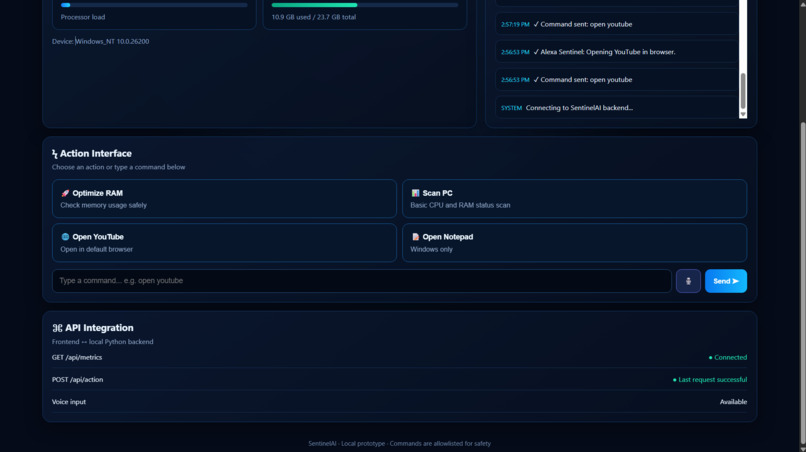
Task: Click the SentinelAI Local prototype footer text
Action: 399,443
